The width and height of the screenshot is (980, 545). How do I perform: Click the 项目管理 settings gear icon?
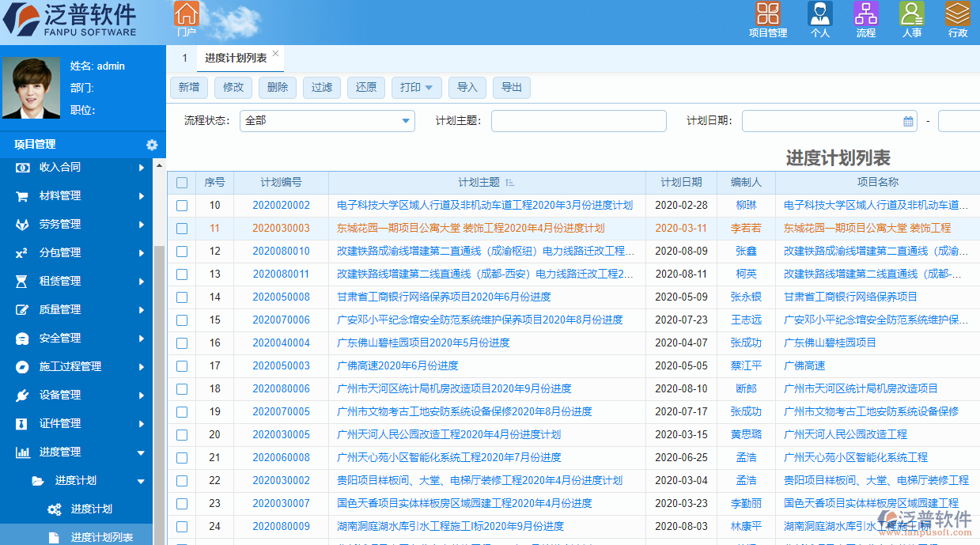click(152, 145)
